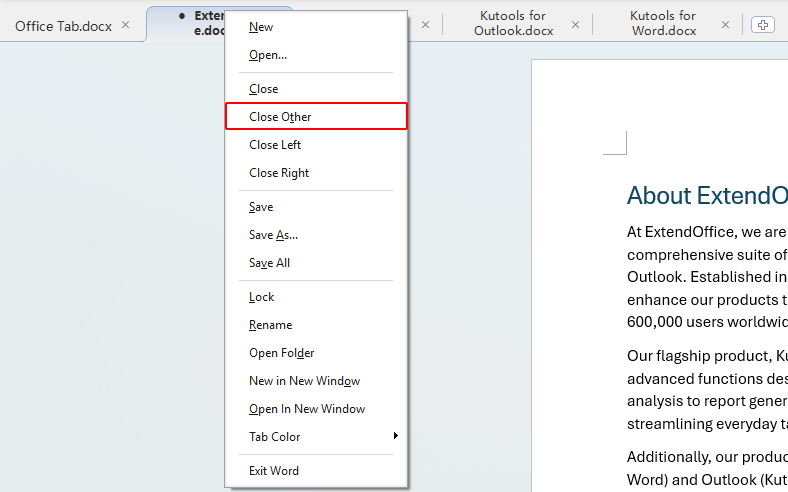The height and width of the screenshot is (492, 788).
Task: Choose Open Folder menu entry
Action: (316, 353)
